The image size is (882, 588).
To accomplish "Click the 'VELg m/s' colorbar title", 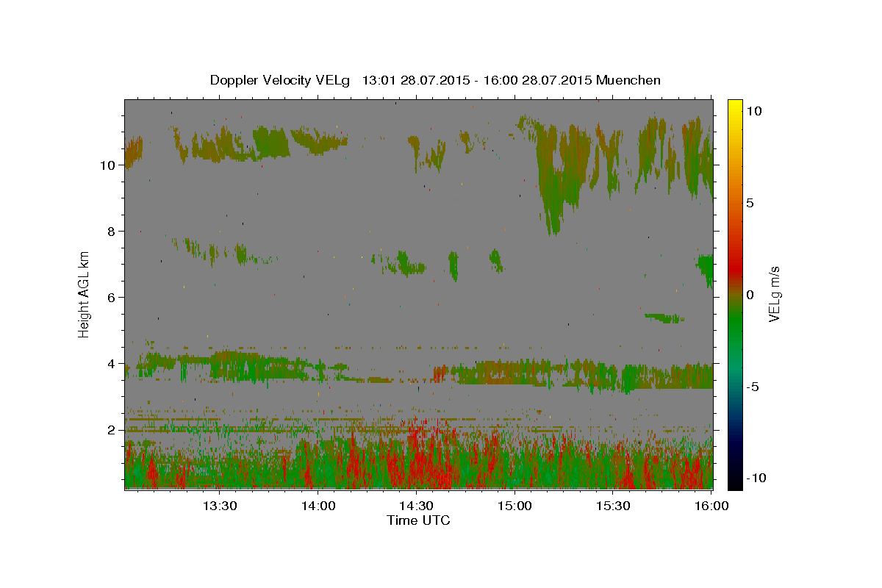I will coord(774,294).
